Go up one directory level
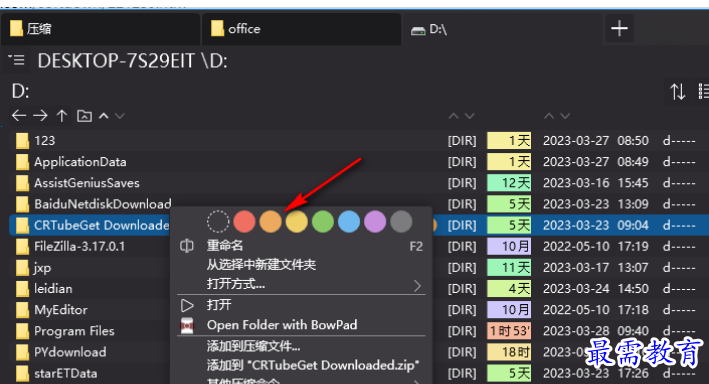709x384 pixels. [x=62, y=116]
